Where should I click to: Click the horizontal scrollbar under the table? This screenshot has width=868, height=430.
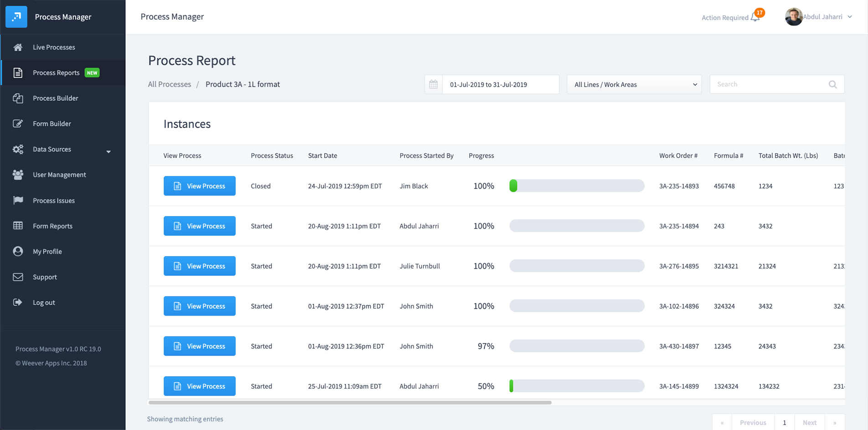tap(350, 403)
